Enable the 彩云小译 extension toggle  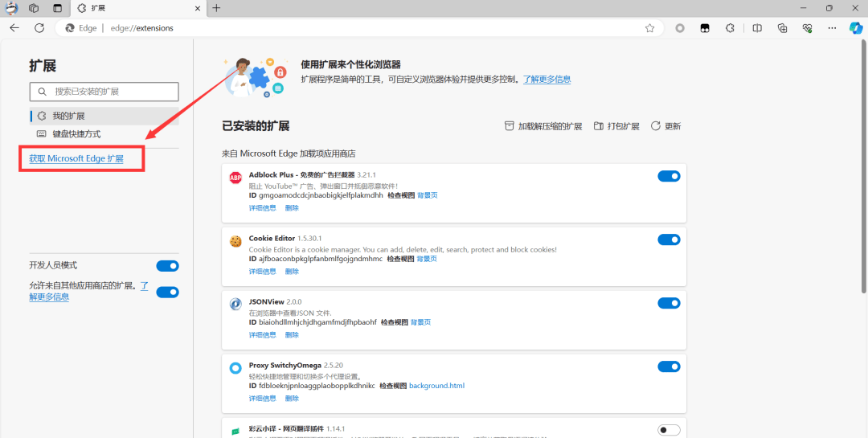(669, 430)
